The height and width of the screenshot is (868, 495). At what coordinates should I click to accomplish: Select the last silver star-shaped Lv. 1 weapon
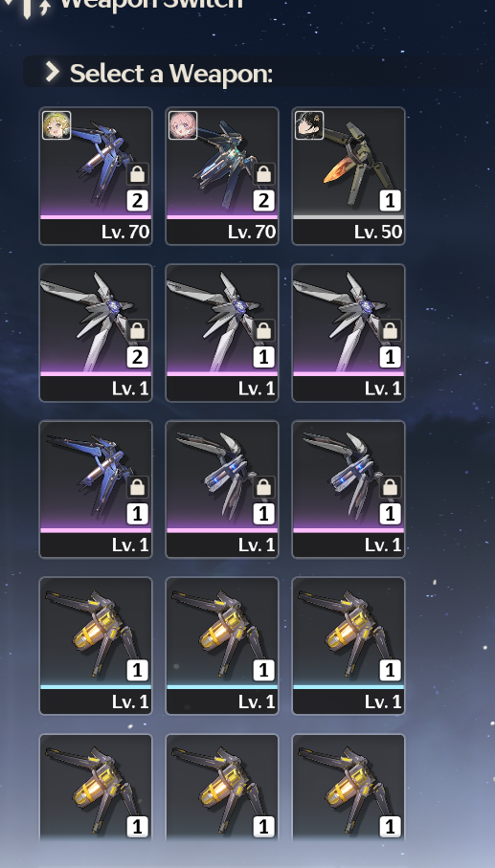pyautogui.click(x=349, y=333)
